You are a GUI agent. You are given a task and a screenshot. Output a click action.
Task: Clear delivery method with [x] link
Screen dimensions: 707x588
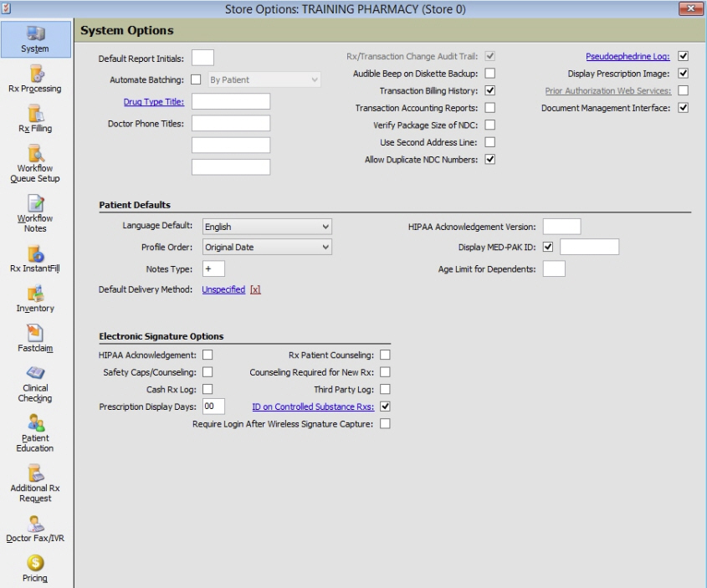tap(255, 289)
